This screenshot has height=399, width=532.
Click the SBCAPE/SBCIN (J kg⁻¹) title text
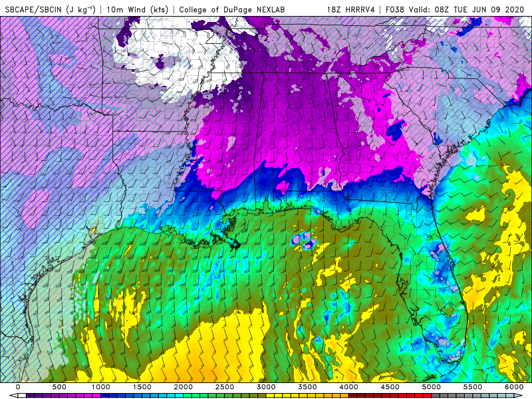coord(51,9)
